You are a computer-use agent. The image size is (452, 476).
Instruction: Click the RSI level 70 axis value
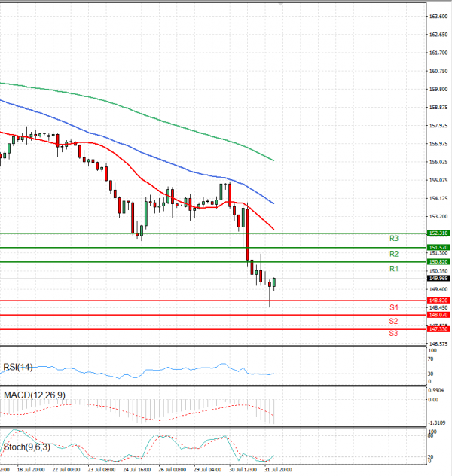pos(430,359)
